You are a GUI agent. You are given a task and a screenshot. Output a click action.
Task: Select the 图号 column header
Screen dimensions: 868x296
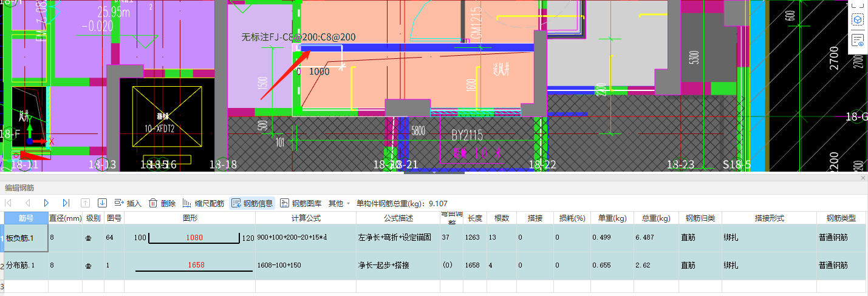pyautogui.click(x=114, y=218)
